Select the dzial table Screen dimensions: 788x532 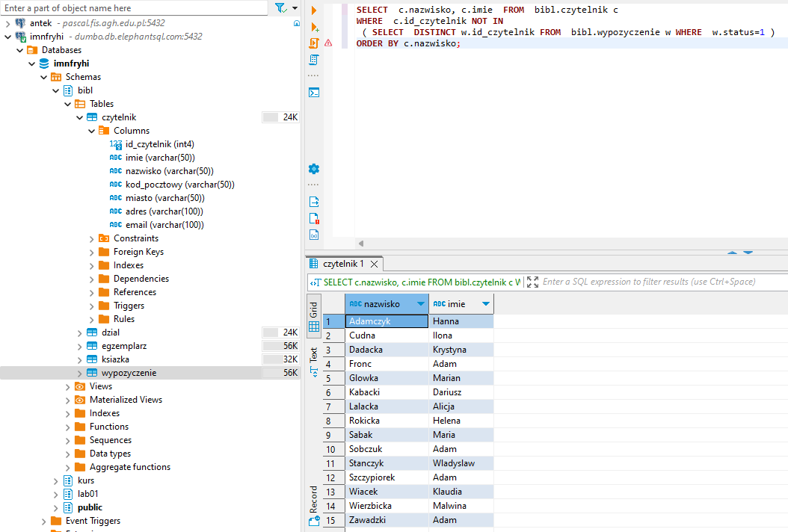pos(111,332)
